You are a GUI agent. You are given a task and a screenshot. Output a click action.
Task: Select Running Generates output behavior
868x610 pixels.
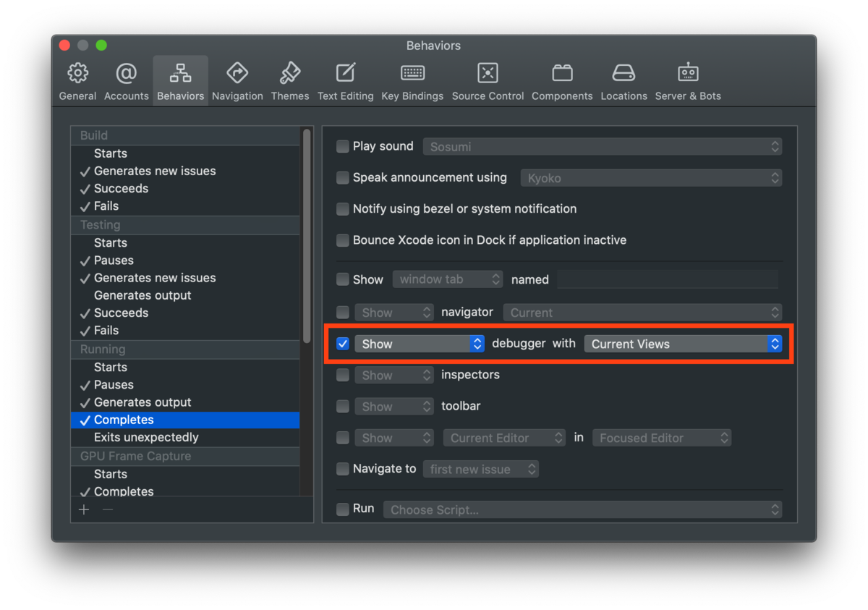pos(185,402)
